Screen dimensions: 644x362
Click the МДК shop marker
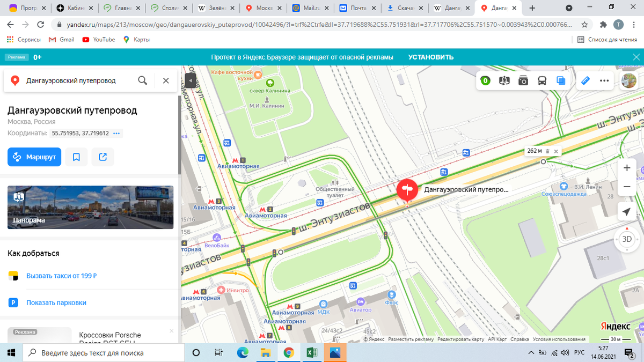coord(324,304)
